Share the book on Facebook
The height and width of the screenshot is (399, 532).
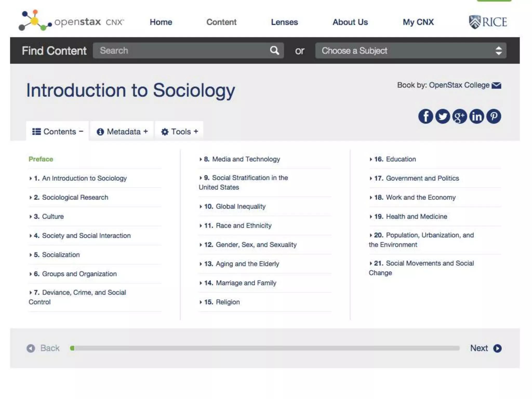[425, 116]
